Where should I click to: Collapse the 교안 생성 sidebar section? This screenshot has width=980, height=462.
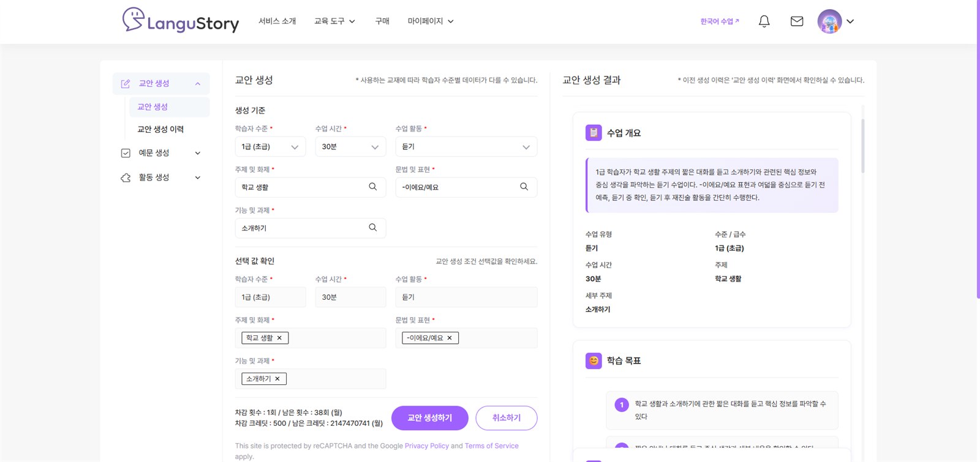(198, 84)
